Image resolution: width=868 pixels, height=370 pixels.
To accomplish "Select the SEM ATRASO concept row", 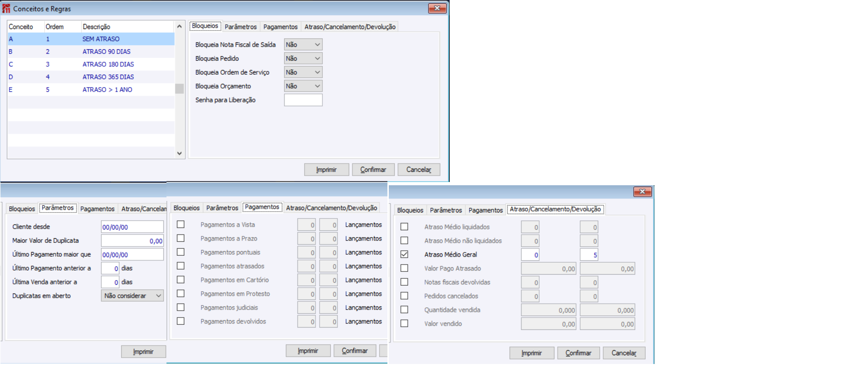I will point(91,39).
